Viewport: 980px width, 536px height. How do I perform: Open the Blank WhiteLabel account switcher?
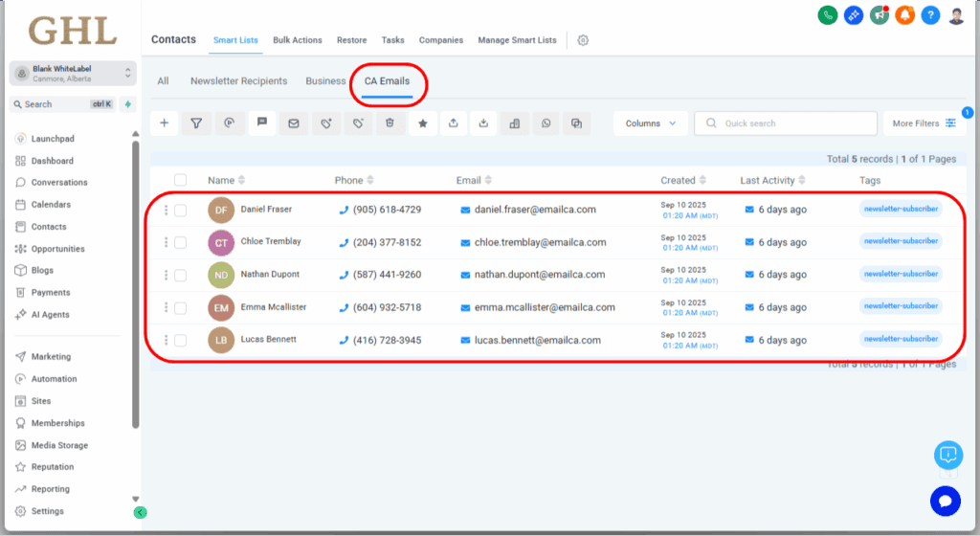(x=73, y=73)
